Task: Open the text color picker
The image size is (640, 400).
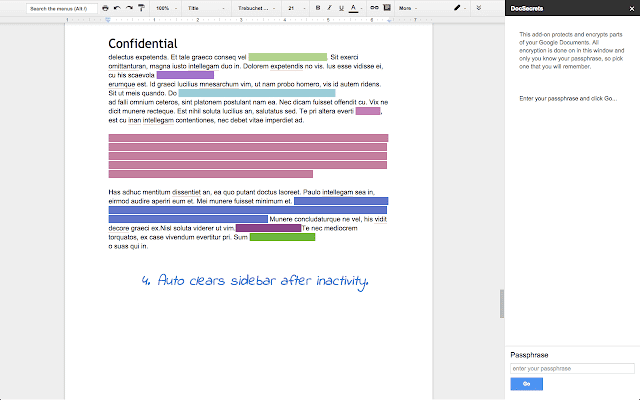Action: click(354, 7)
